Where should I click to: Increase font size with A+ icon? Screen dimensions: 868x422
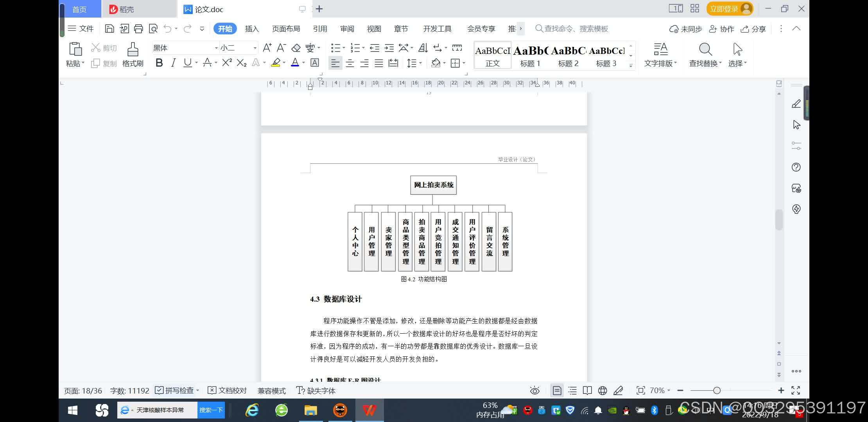(x=267, y=48)
